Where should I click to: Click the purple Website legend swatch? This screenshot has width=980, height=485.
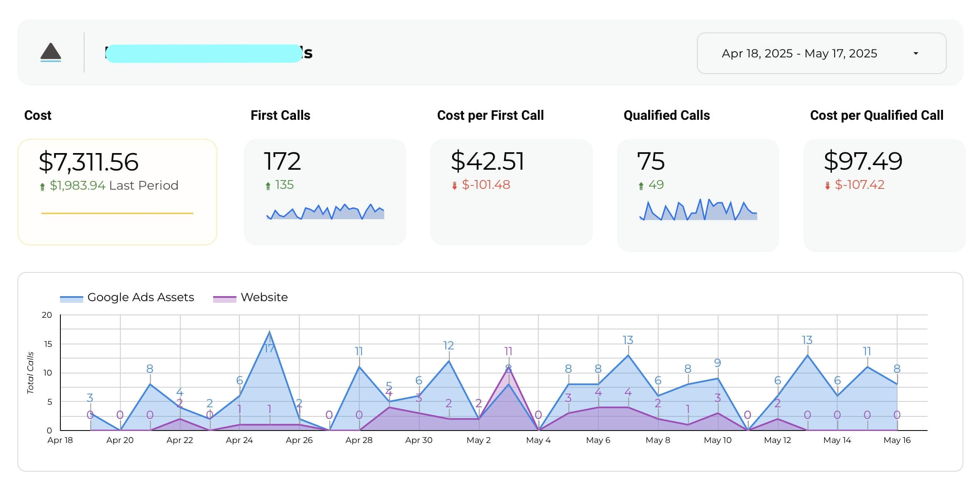point(224,299)
